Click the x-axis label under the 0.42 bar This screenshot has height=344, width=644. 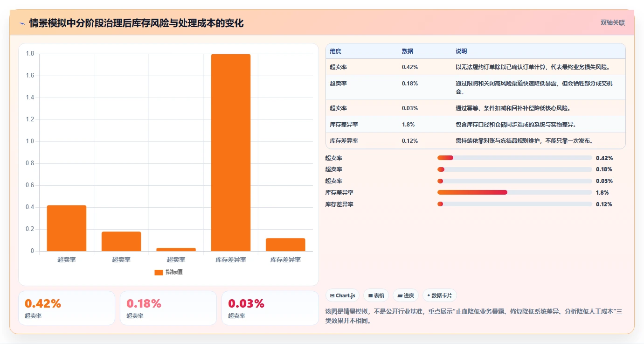[67, 260]
